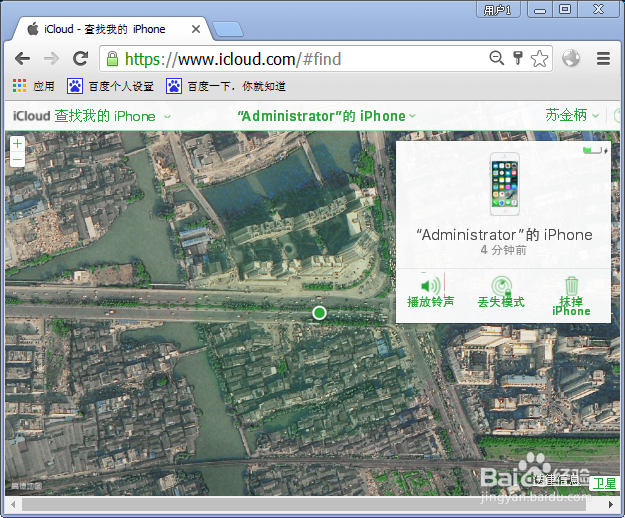Click the globe extension icon
This screenshot has width=625, height=518.
point(571,58)
